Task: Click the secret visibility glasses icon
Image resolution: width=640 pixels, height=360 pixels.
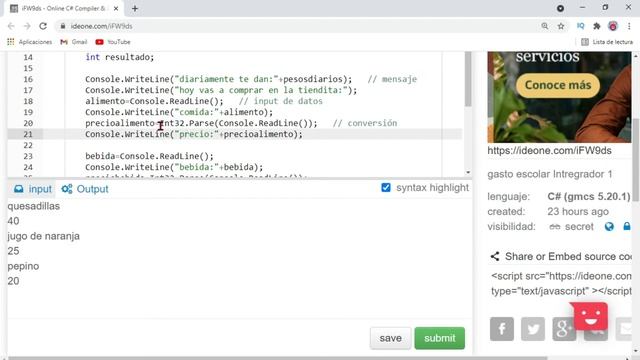Action: pos(555,227)
